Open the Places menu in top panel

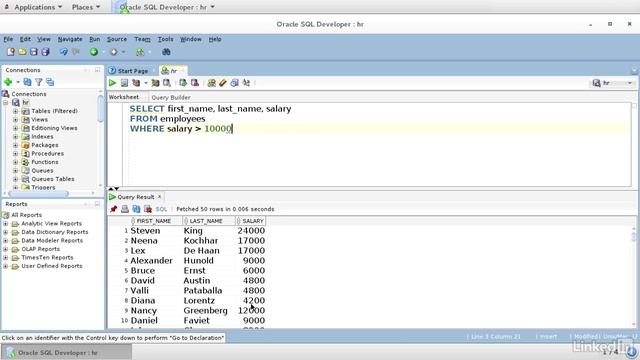tap(86, 7)
